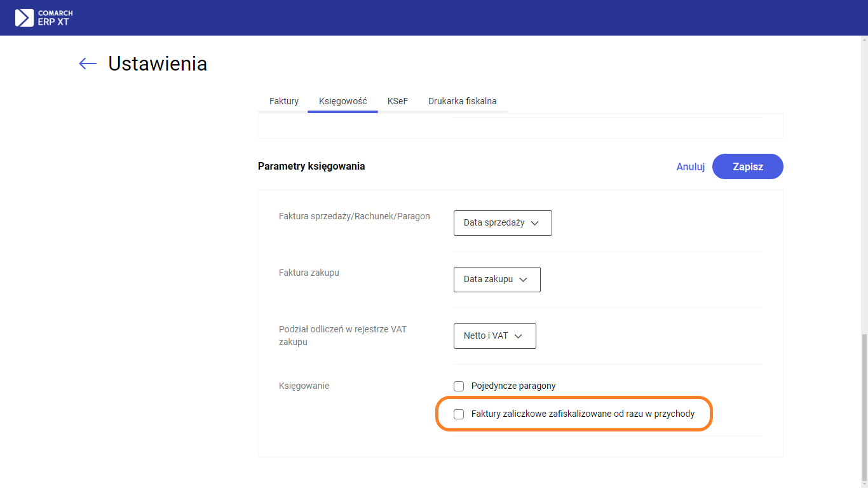Screen dimensions: 868x488
Task: Click the Księgowanie row label
Action: [x=304, y=386]
